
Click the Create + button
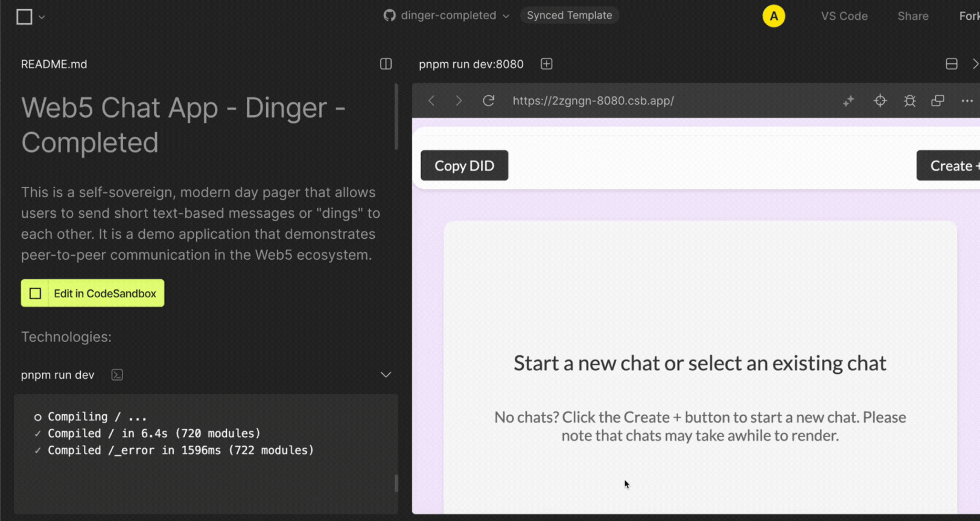point(950,165)
